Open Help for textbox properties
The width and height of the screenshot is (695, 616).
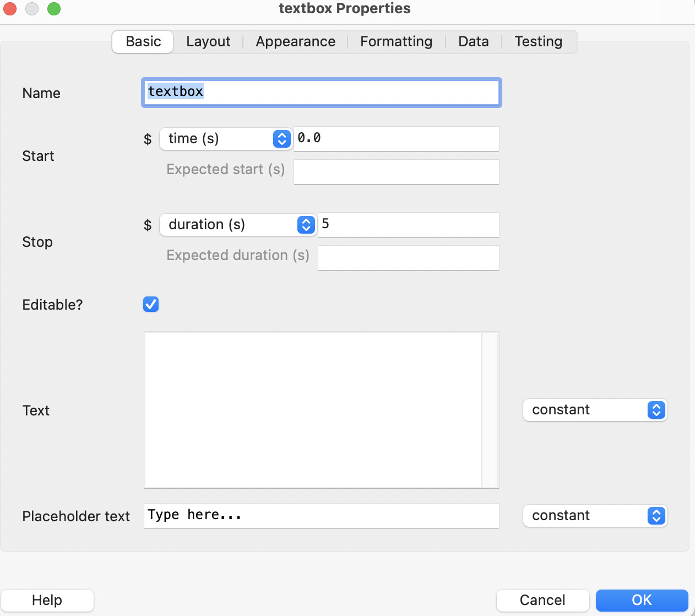click(47, 600)
